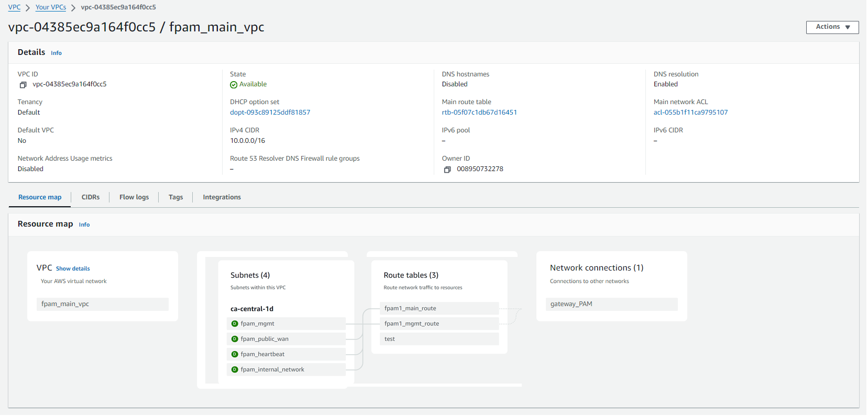Copy the VPC ID to clipboard
Viewport: 868px width, 416px height.
coord(23,85)
